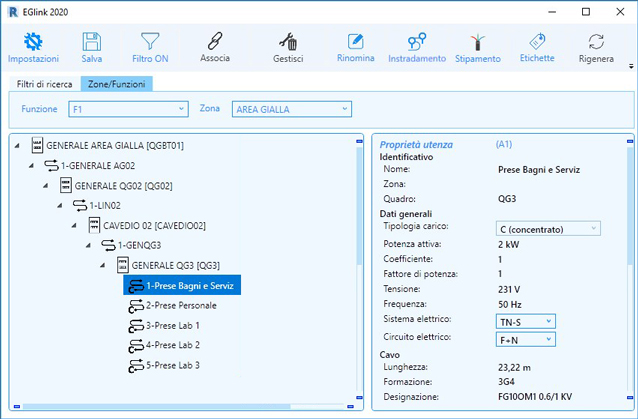Click the Lunghezza value 23,22 m
The width and height of the screenshot is (638, 419).
click(x=514, y=367)
